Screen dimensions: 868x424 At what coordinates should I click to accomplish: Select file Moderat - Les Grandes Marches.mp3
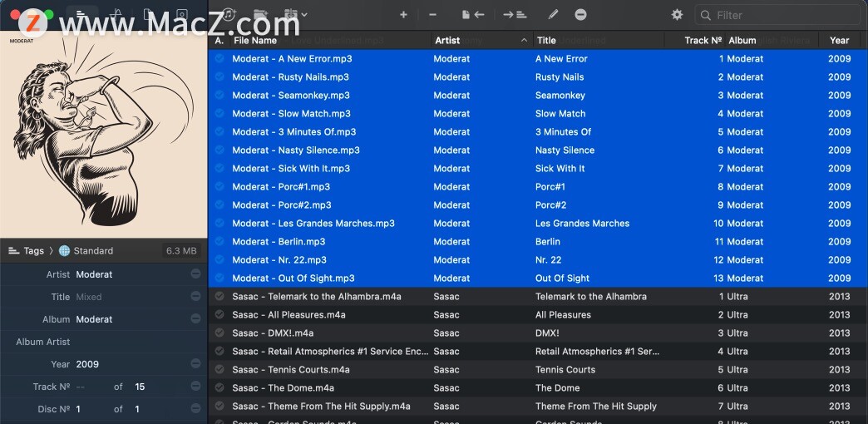tap(313, 223)
